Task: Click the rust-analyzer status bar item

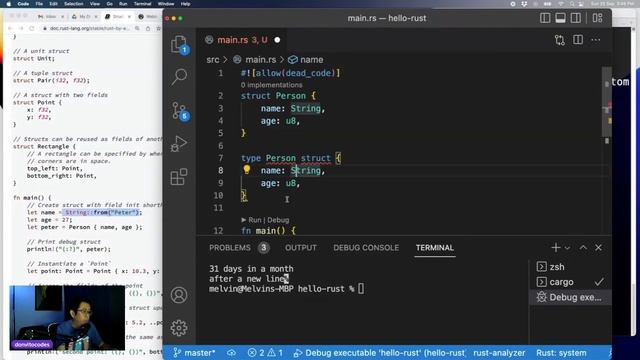Action: coord(499,353)
